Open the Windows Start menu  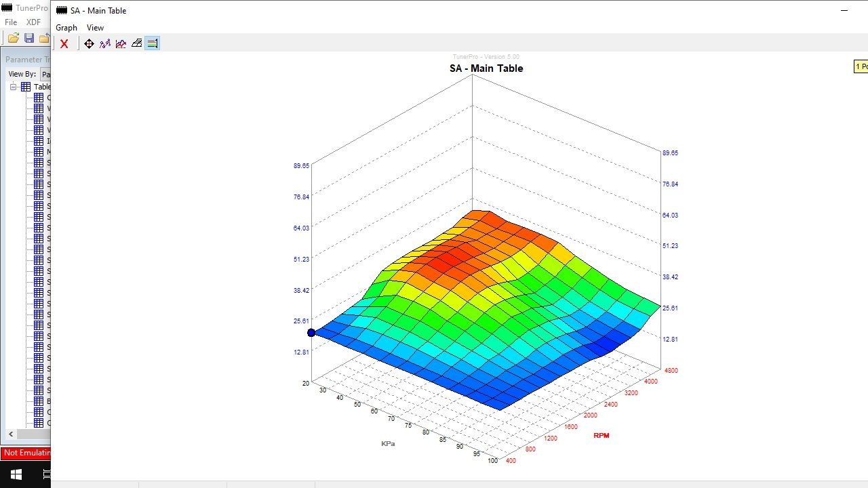16,474
